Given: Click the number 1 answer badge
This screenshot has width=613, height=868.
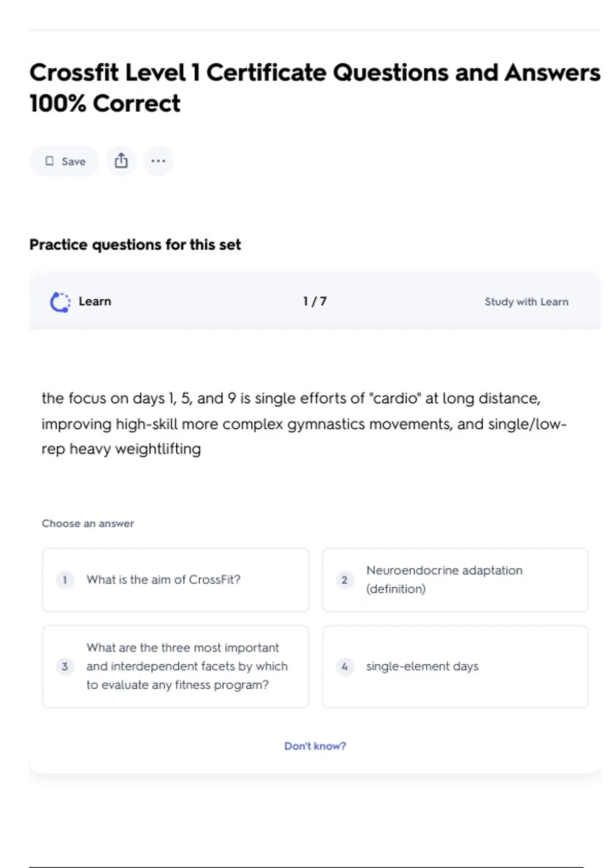Looking at the screenshot, I should (x=65, y=580).
